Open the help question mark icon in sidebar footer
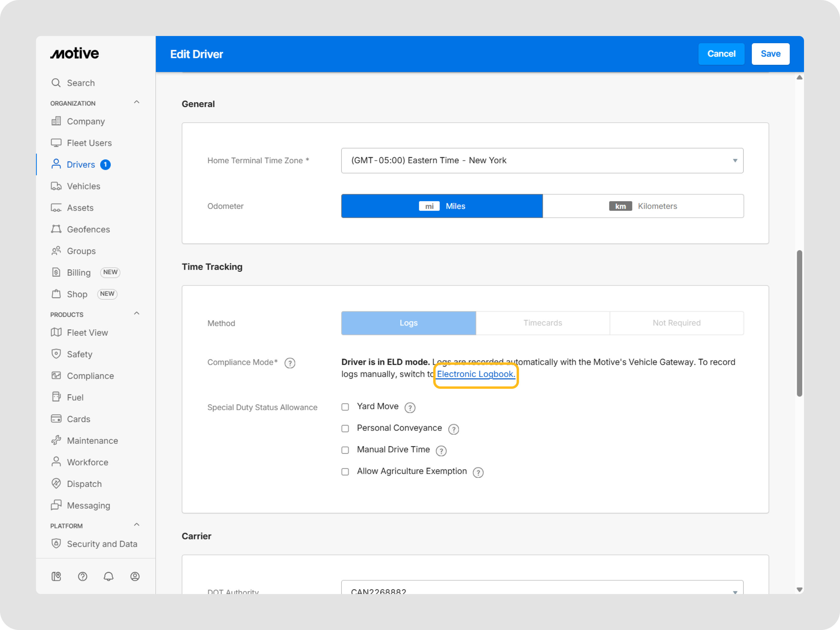 tap(82, 577)
